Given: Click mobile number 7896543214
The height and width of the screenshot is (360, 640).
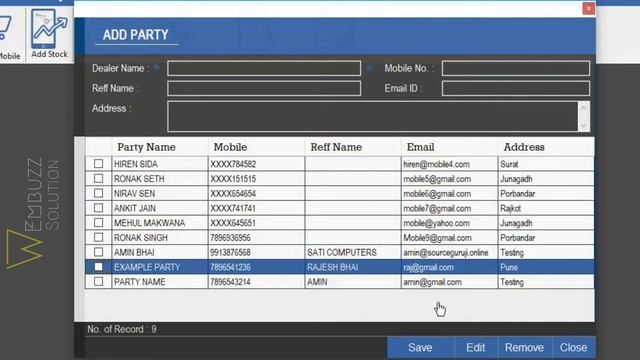Looking at the screenshot, I should (231, 282).
